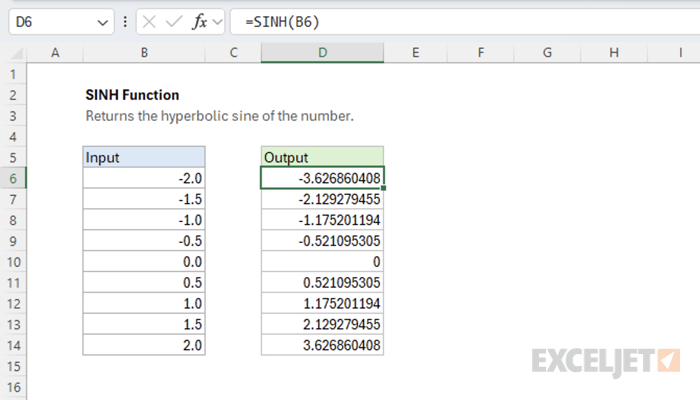Select row 10 header

tap(13, 262)
